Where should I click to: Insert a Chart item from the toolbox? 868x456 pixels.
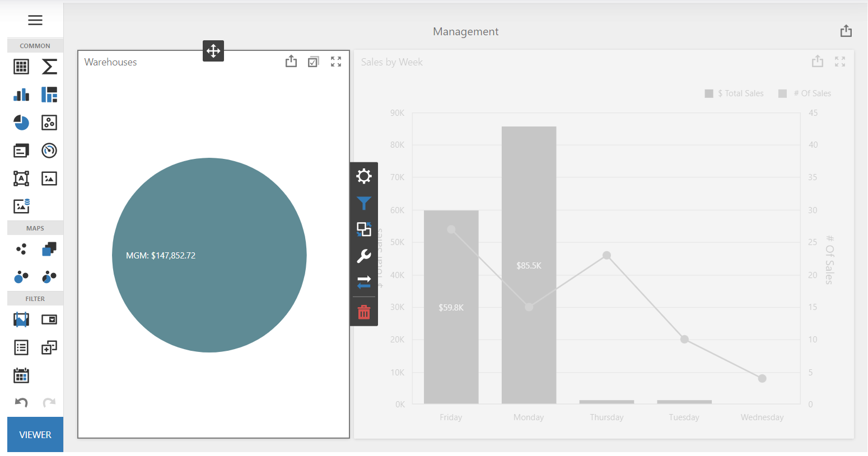coord(21,95)
